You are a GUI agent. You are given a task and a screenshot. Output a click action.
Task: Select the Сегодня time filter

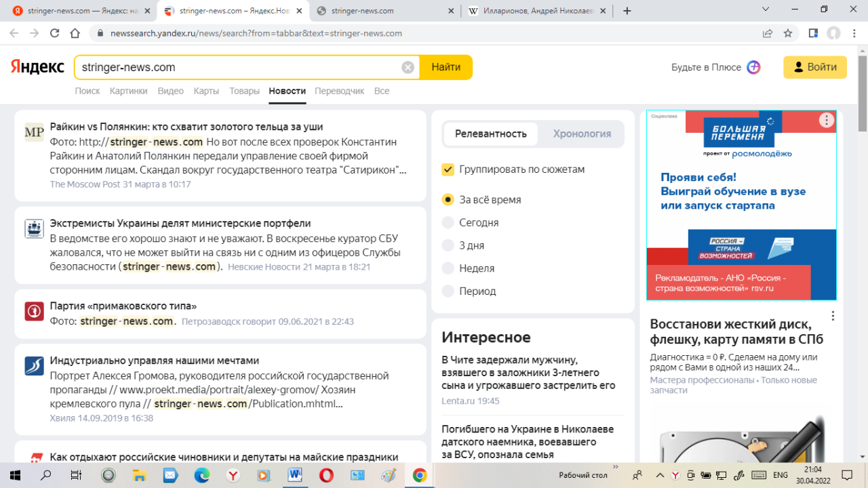point(448,222)
